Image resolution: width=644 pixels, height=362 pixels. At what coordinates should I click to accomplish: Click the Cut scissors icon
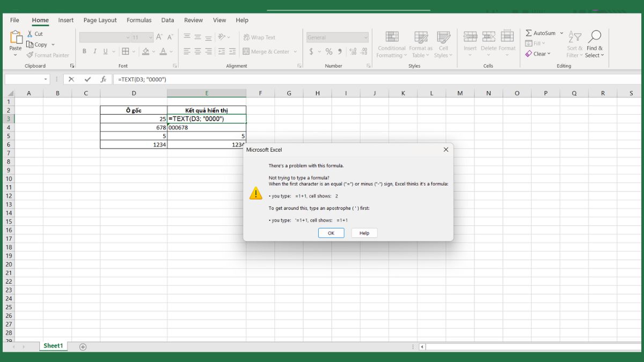[31, 34]
